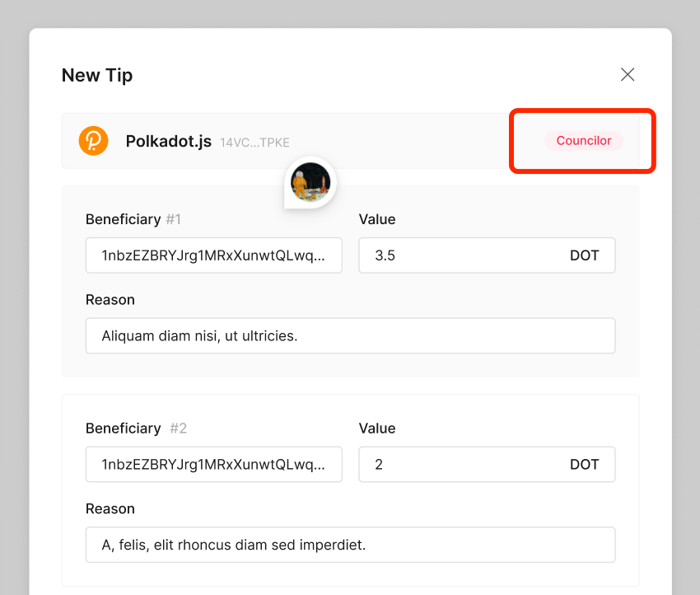Open the first beneficiary address field
This screenshot has width=700, height=595.
point(214,255)
